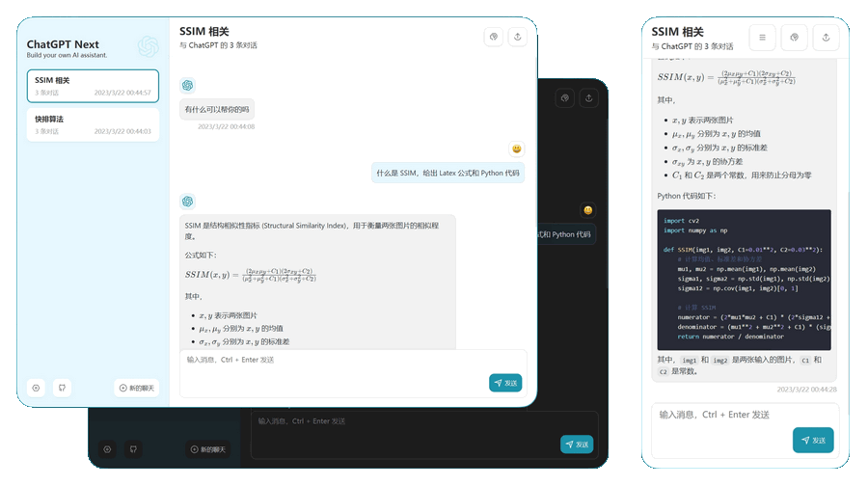The width and height of the screenshot is (868, 486).
Task: Click export icon in mobile view header
Action: [826, 38]
